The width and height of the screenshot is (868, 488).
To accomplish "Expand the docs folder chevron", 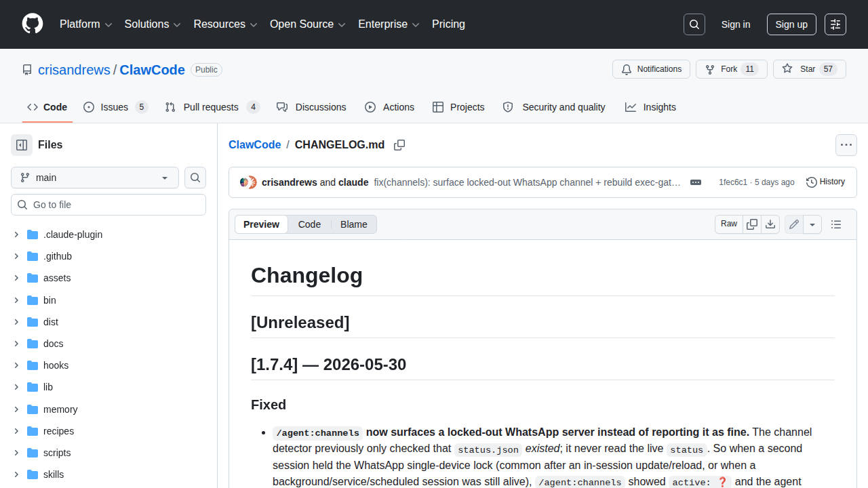I will click(16, 344).
